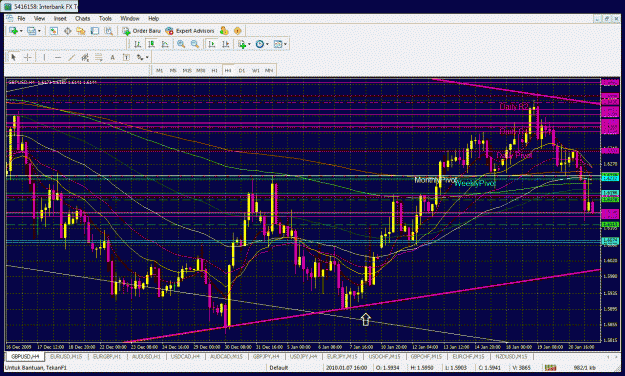Switch to the NZDUSD,M15 chart tab
625x376 pixels.
511,356
